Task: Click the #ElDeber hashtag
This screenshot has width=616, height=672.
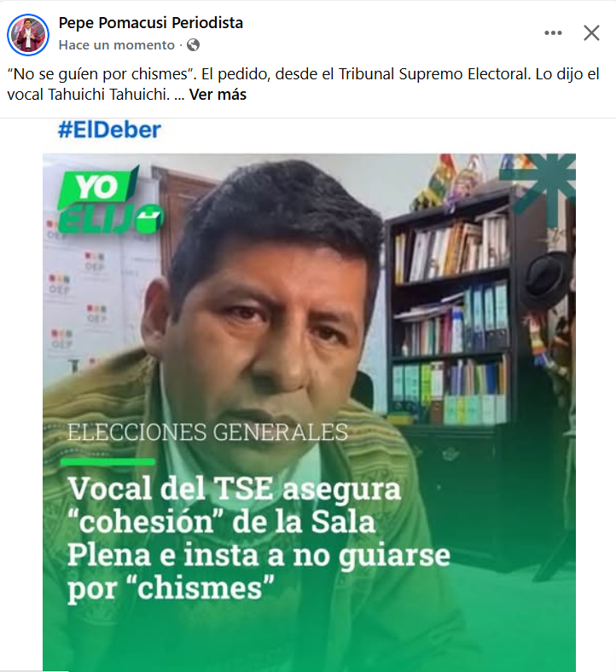Action: click(x=109, y=130)
